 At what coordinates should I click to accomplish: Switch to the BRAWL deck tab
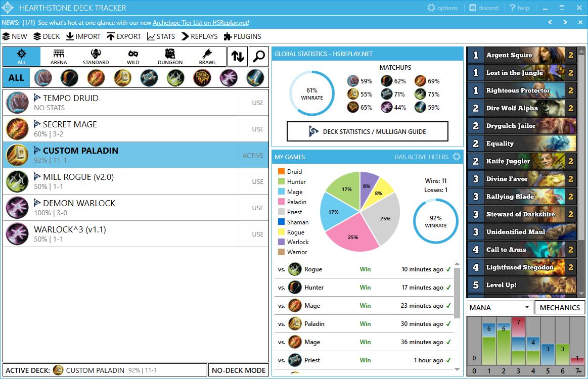pos(207,57)
